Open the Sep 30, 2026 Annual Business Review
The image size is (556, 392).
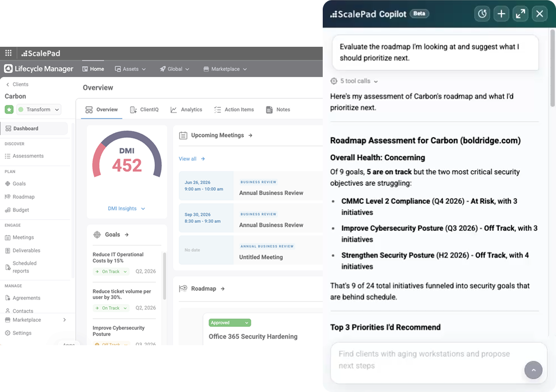pos(251,218)
